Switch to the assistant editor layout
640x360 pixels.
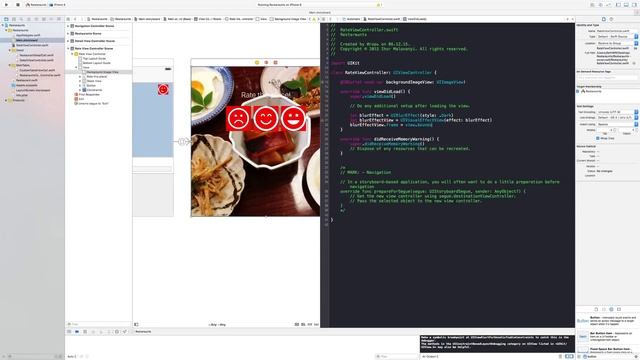(x=600, y=5)
